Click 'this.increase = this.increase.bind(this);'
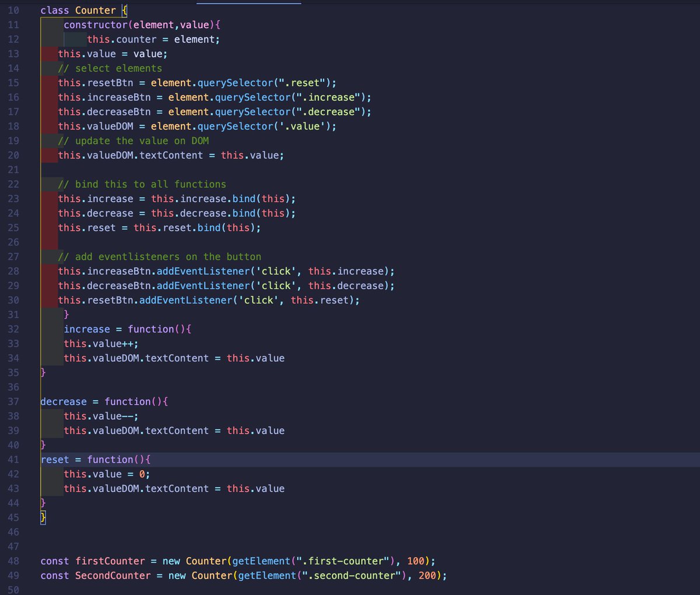 pos(177,199)
